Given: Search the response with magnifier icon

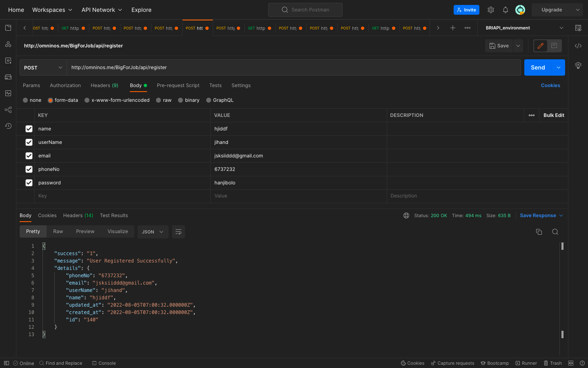Looking at the screenshot, I should tap(555, 232).
